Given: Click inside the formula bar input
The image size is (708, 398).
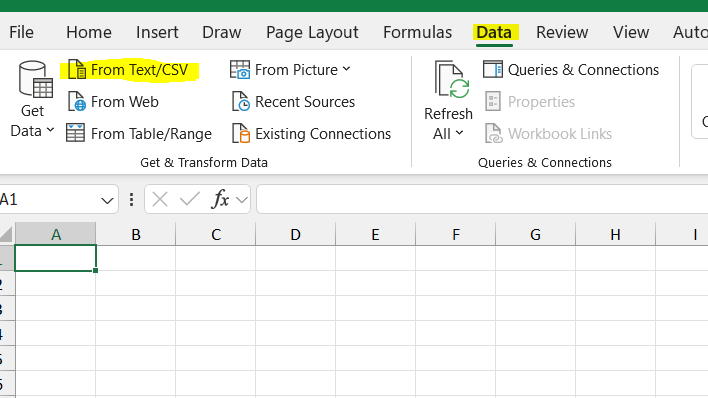Looking at the screenshot, I should [482, 199].
